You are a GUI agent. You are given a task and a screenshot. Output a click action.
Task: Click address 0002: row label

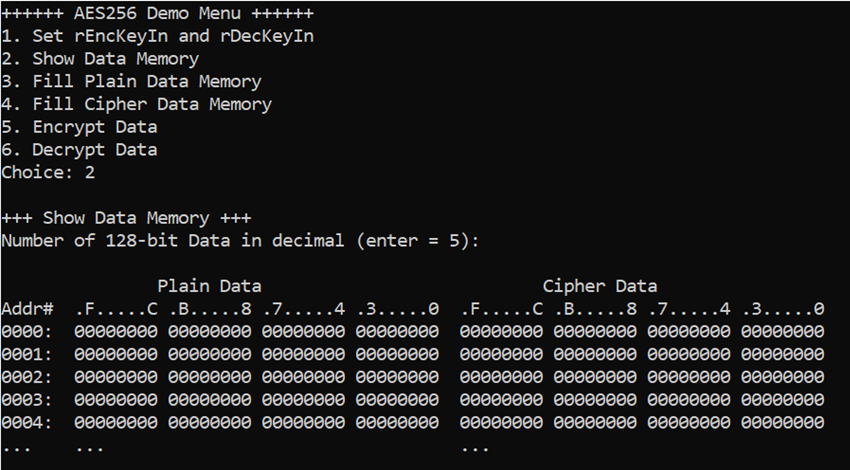pyautogui.click(x=28, y=377)
